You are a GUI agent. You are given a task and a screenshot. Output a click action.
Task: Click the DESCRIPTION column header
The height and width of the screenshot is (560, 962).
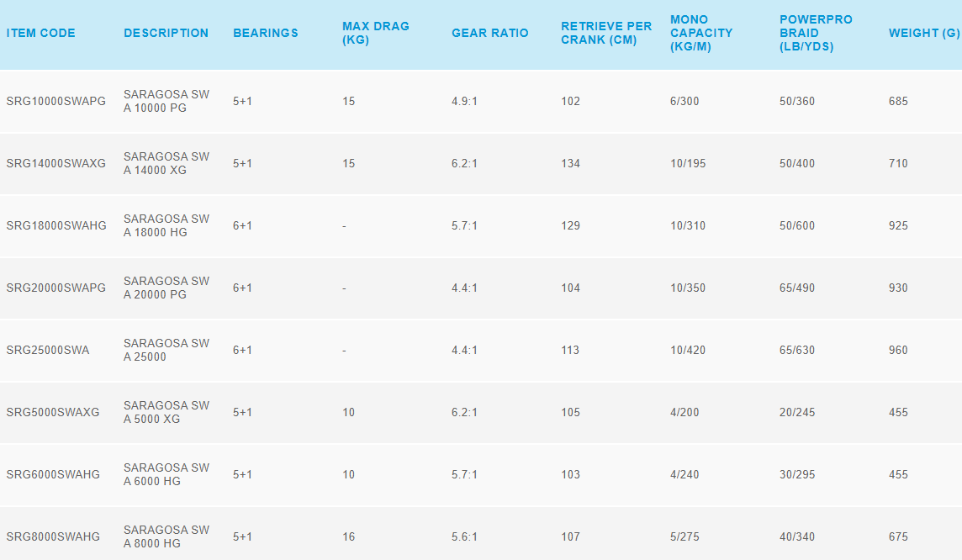[x=166, y=34]
